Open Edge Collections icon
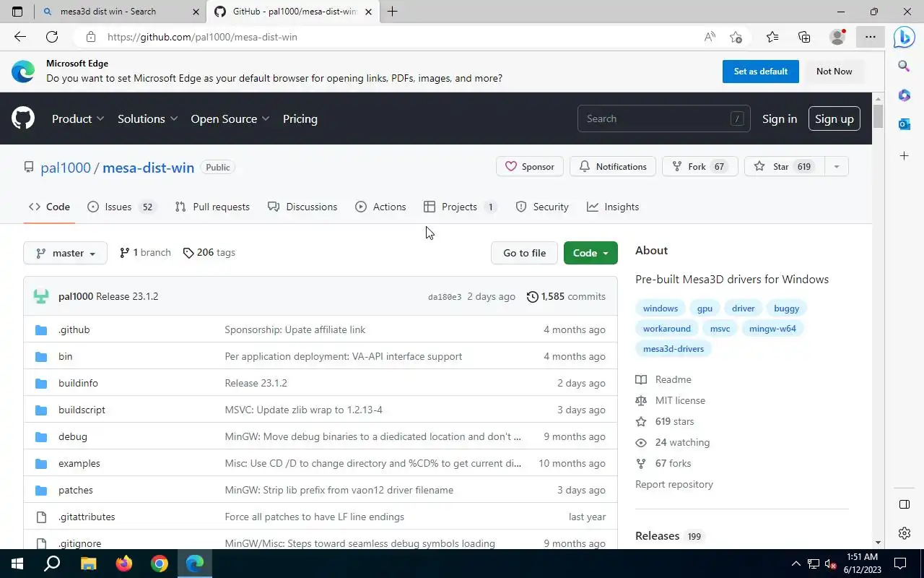Screen dimensions: 924x578 [x=804, y=37]
